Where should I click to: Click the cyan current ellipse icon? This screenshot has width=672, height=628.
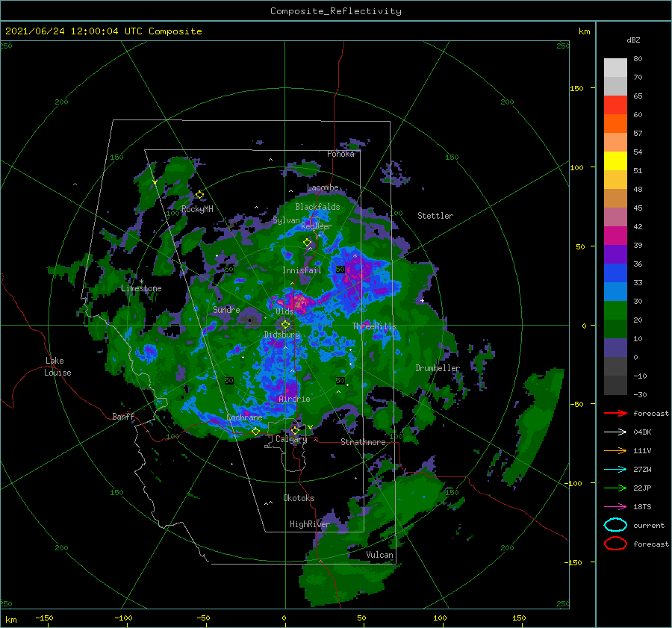(x=615, y=525)
